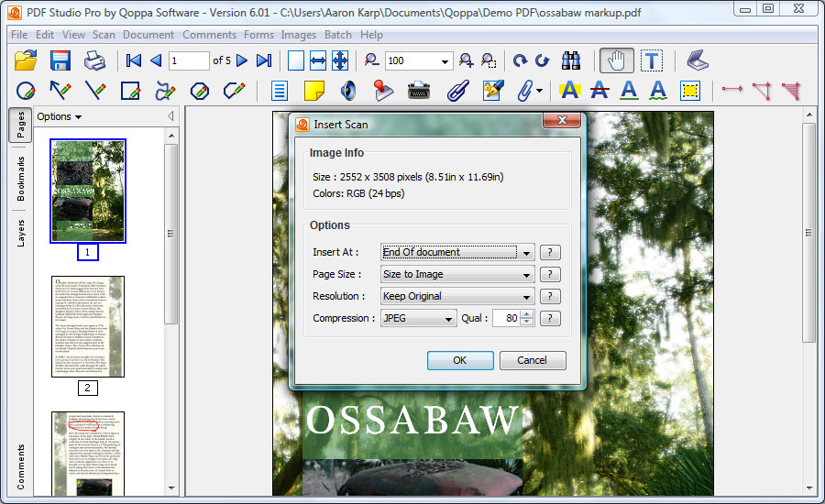
Task: Switch to the Bookmarks side tab
Action: click(20, 179)
